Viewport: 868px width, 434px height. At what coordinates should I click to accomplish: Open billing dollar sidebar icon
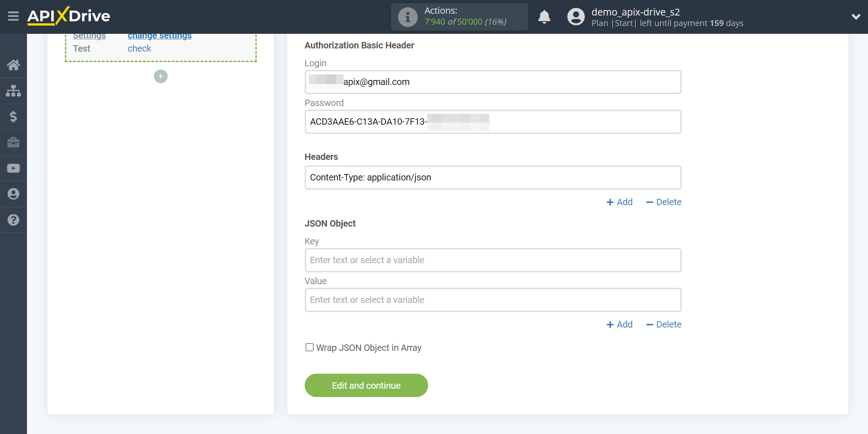[13, 116]
